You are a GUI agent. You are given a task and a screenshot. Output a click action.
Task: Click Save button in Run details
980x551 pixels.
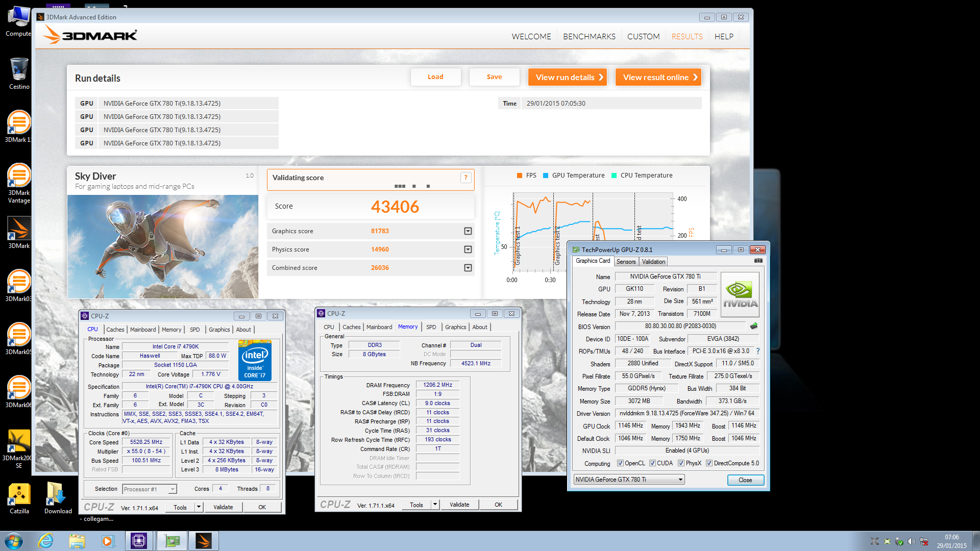(x=494, y=77)
